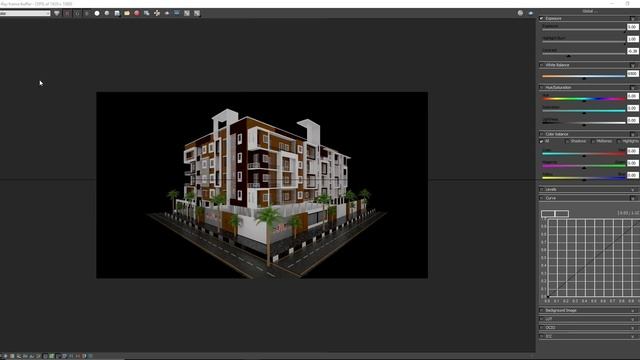Select the All range option in Color Balance
640x360 pixels.
[x=544, y=141]
